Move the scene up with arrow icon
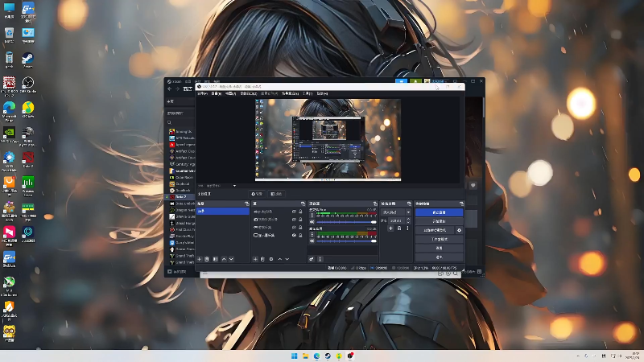Screen dimensions: 644x362 pyautogui.click(x=224, y=259)
